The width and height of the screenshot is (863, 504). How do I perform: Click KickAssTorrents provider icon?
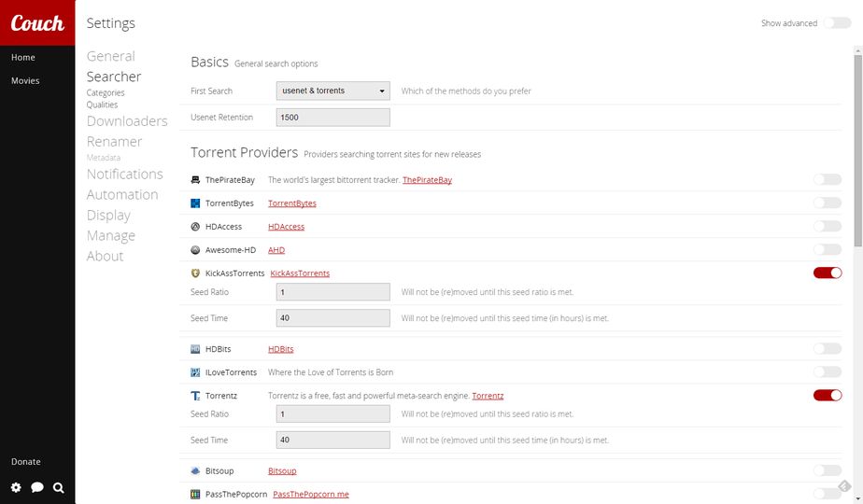(195, 273)
